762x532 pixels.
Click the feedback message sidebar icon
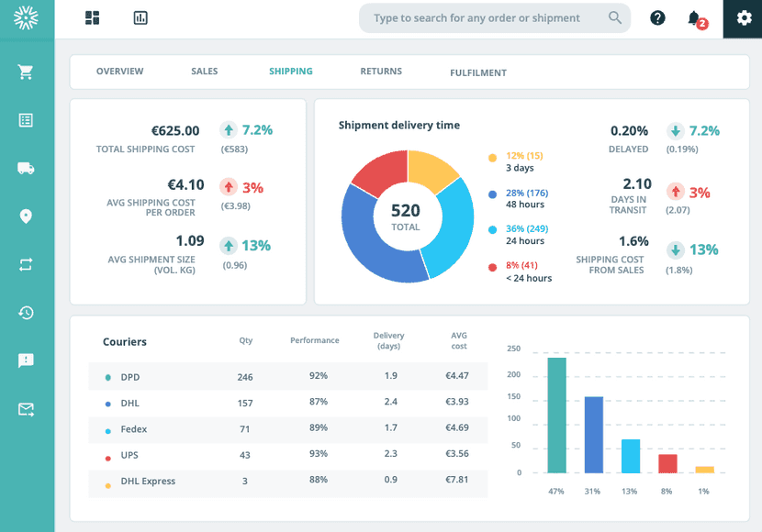[26, 360]
